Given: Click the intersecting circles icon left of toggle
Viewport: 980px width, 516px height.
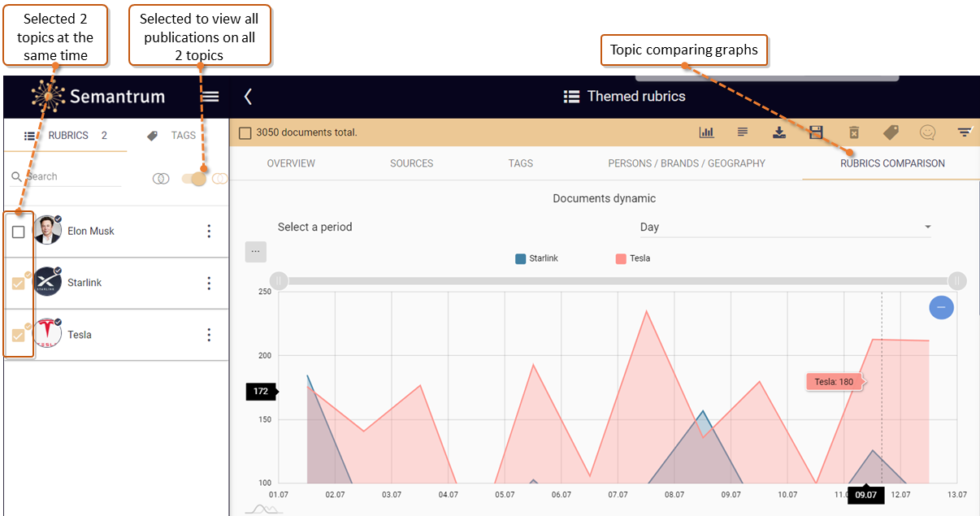Looking at the screenshot, I should 161,179.
